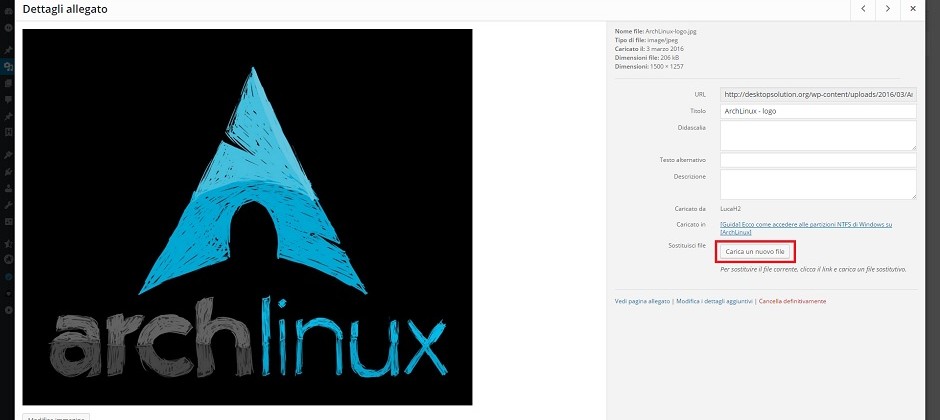Screen dimensions: 940x420
Task: Open the linked Guida NTFS ArchLinux post
Action: (806, 228)
